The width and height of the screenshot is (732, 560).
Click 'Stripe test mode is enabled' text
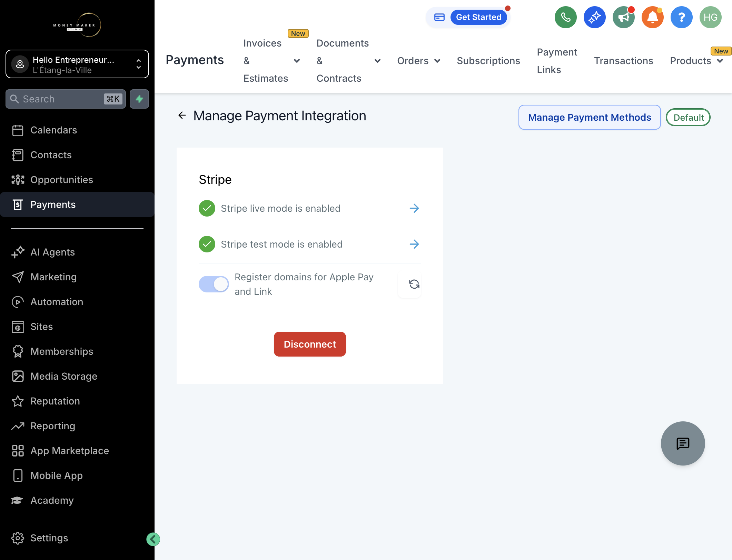[281, 244]
